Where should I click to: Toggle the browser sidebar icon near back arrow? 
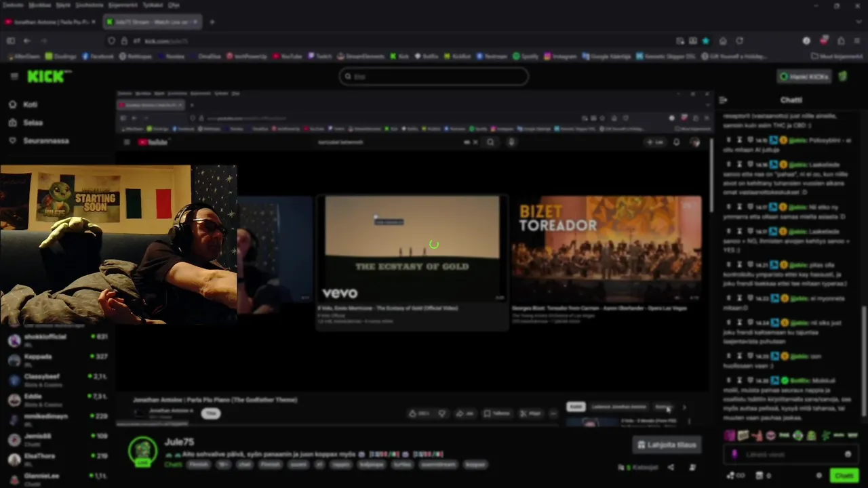(11, 41)
